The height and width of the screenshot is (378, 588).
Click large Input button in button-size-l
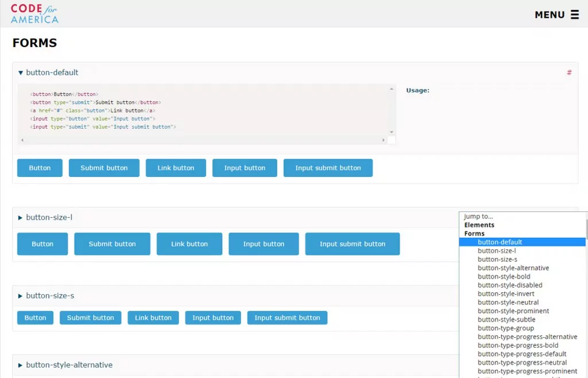point(264,244)
